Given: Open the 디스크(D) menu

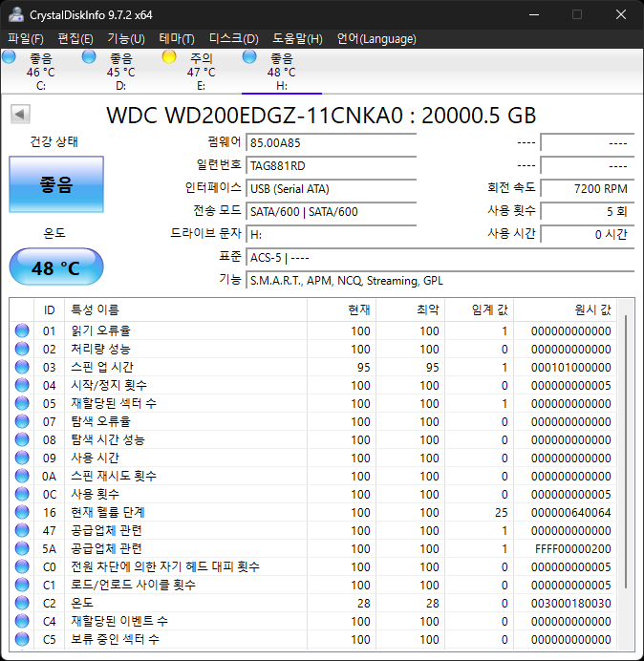Looking at the screenshot, I should coord(234,39).
